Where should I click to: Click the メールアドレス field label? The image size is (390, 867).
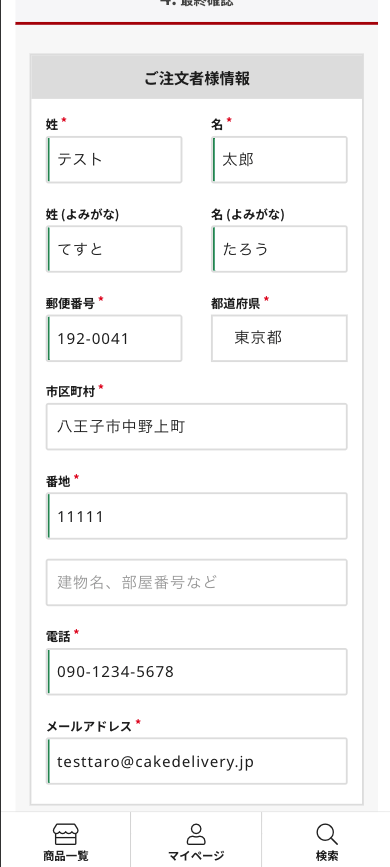point(89,727)
